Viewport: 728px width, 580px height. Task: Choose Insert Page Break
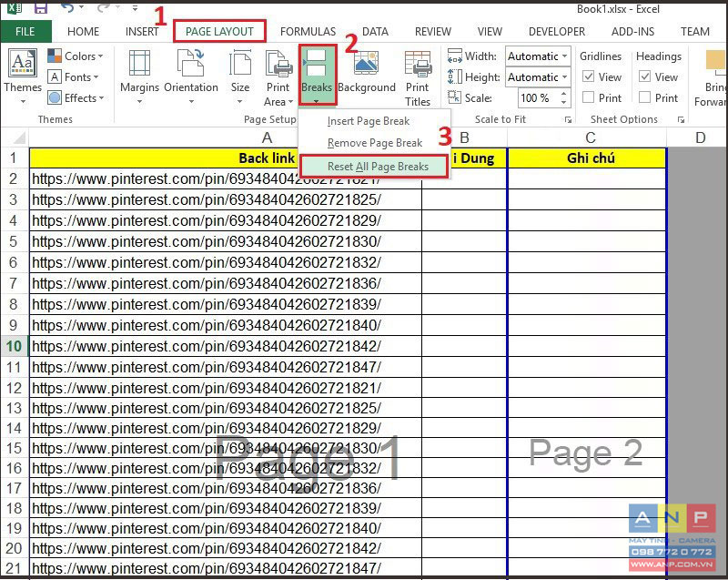(369, 121)
